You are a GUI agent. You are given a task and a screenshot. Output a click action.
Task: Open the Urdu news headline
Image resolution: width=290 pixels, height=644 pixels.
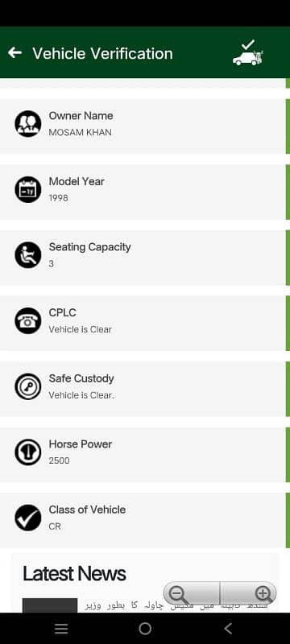pos(176,606)
